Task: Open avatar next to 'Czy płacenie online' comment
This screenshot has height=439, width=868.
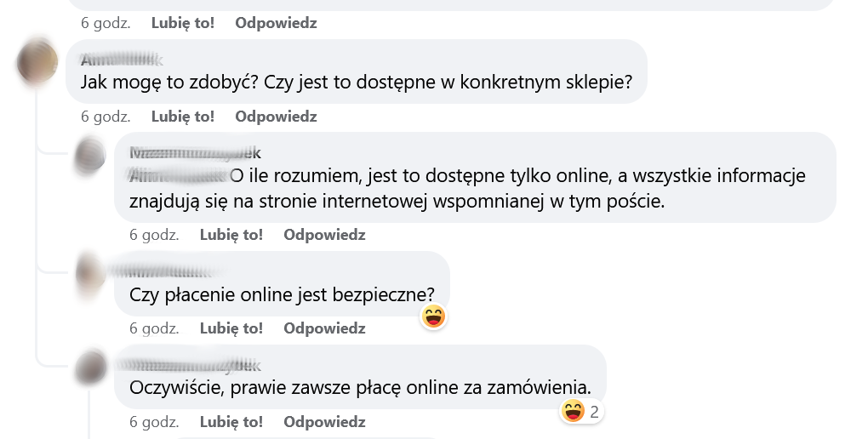Action: click(x=90, y=273)
